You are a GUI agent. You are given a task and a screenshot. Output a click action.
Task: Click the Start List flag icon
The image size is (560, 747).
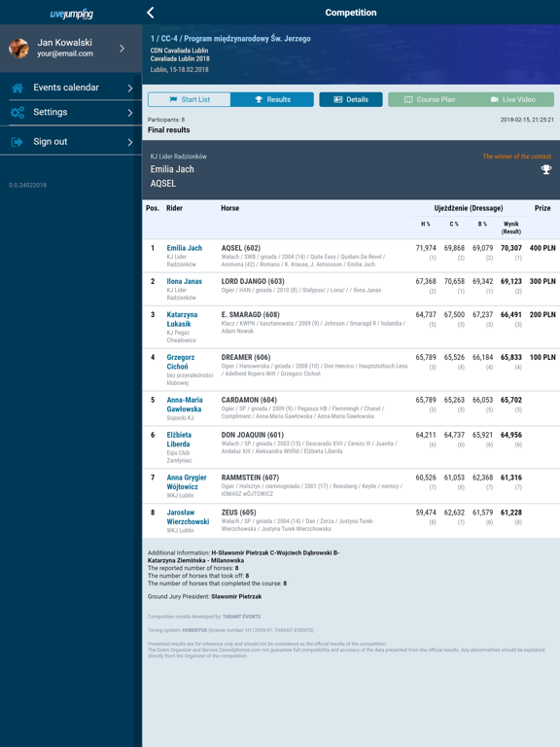click(173, 99)
